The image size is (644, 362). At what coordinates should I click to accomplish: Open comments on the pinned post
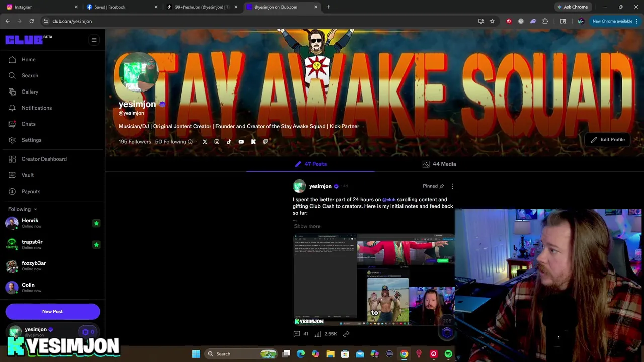pos(301,334)
